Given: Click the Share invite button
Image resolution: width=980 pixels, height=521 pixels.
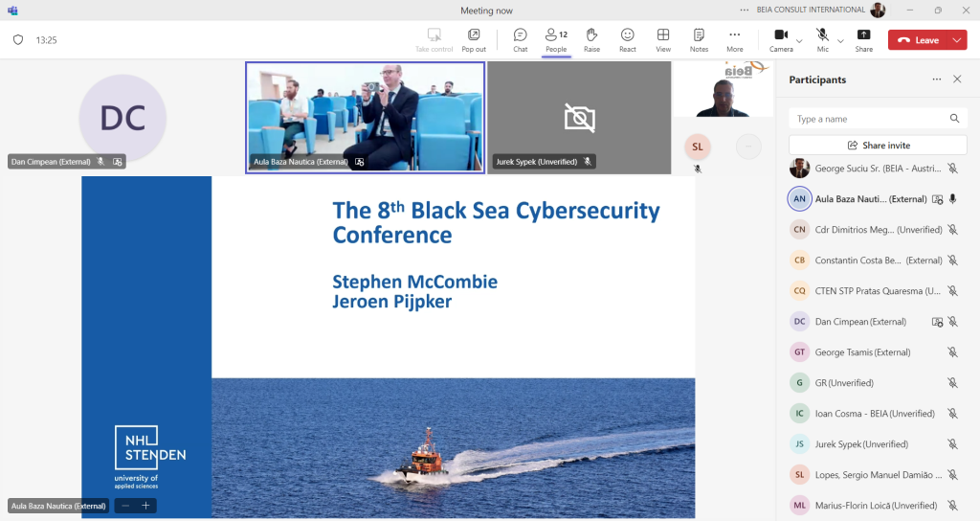Looking at the screenshot, I should pos(878,146).
